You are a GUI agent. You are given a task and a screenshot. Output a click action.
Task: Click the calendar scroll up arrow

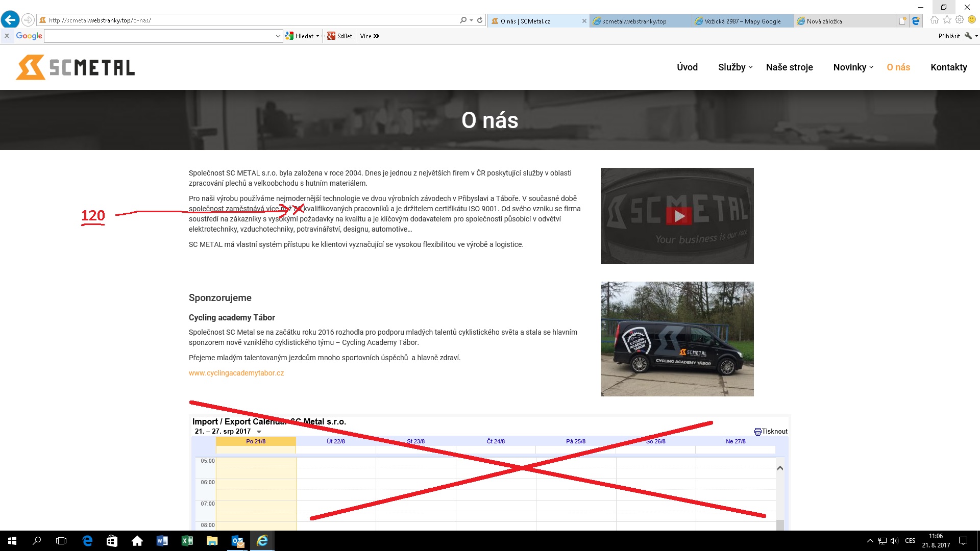pos(780,468)
